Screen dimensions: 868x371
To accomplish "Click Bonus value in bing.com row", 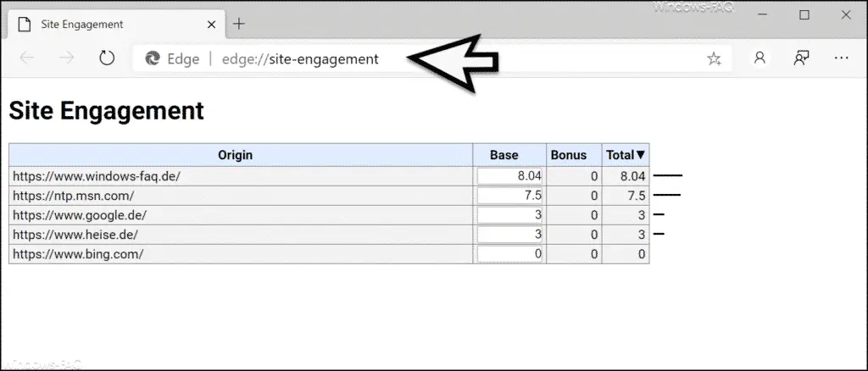I will [594, 254].
